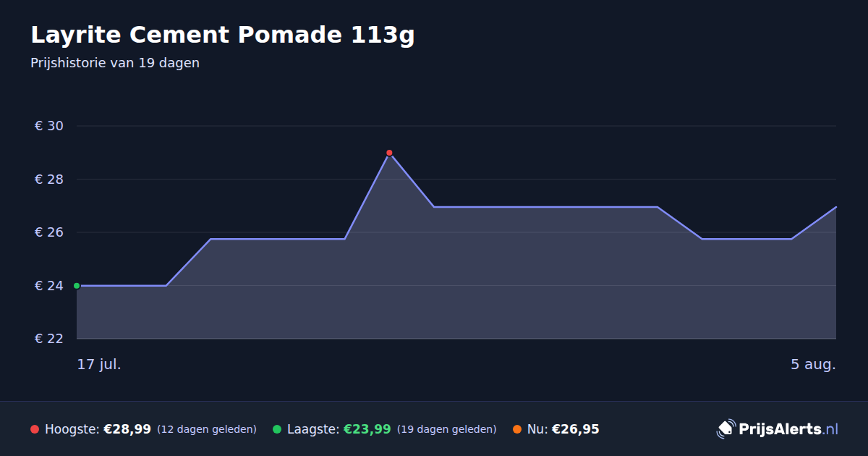Click the PrijsAlerts price tag logo icon
The image size is (868, 456).
726,428
